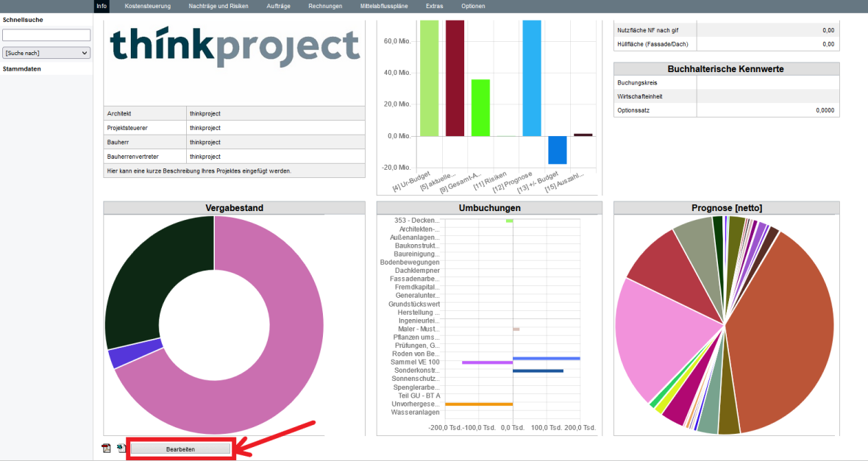Expand the [Suche nach] dropdown
Screen dimensions: 868x461
click(46, 53)
